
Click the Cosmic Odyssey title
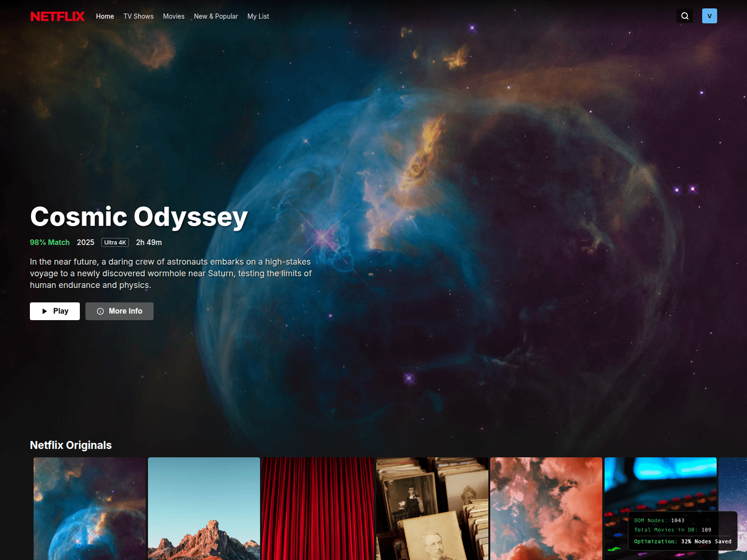coord(139,217)
